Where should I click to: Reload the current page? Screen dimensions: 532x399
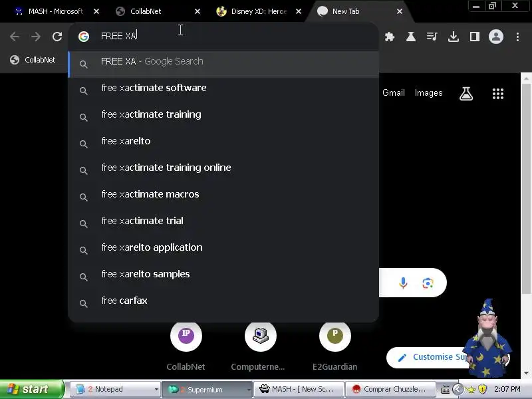57,37
